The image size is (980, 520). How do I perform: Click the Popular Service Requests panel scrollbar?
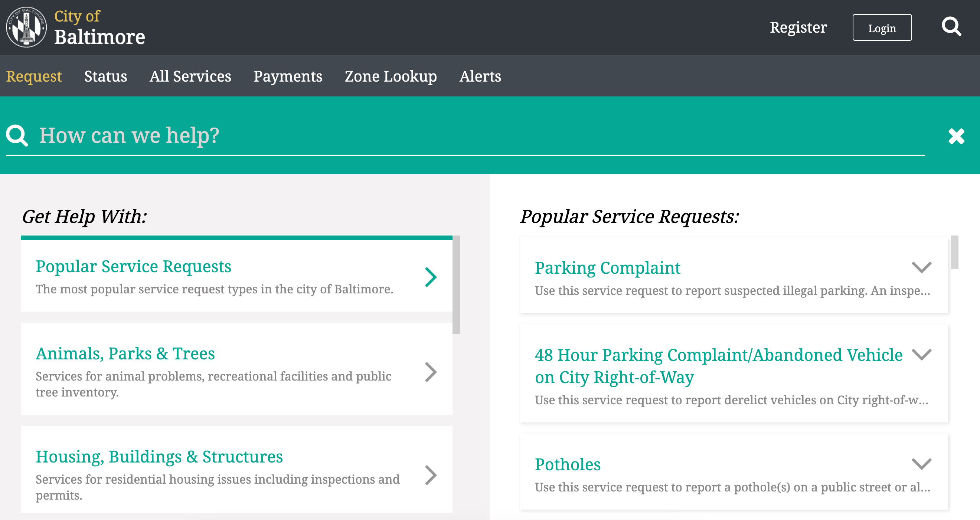tap(954, 253)
